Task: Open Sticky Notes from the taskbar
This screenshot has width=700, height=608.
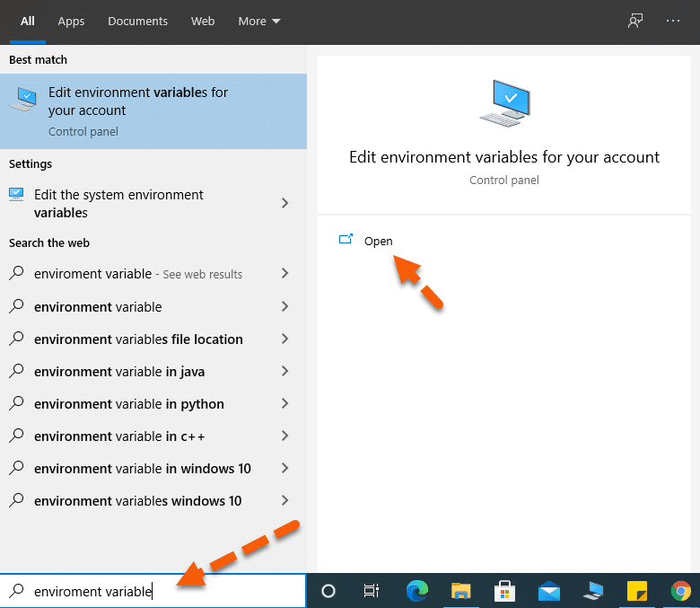Action: (636, 590)
